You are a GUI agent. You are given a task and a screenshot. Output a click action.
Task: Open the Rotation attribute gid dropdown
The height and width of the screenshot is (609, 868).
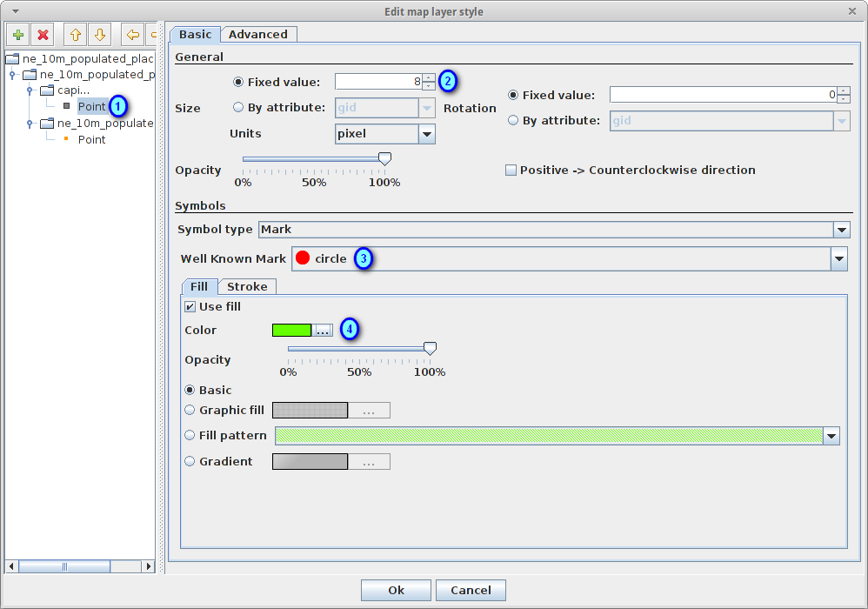coord(841,121)
